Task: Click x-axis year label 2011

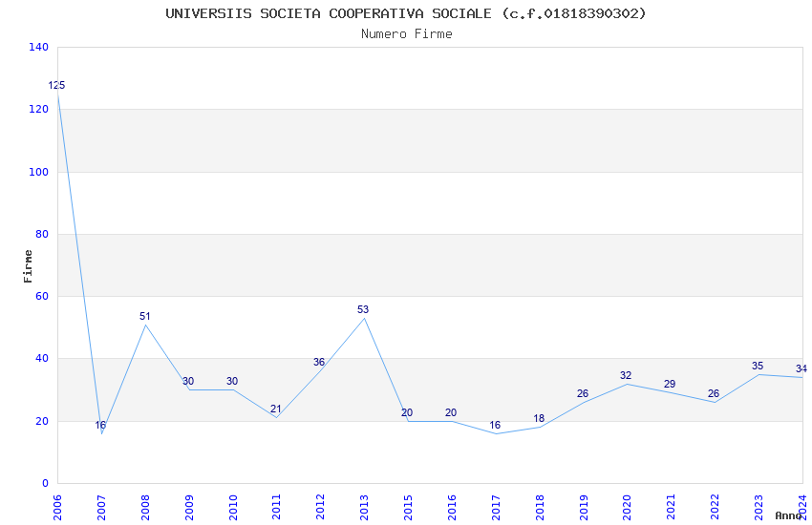Action: (x=276, y=507)
